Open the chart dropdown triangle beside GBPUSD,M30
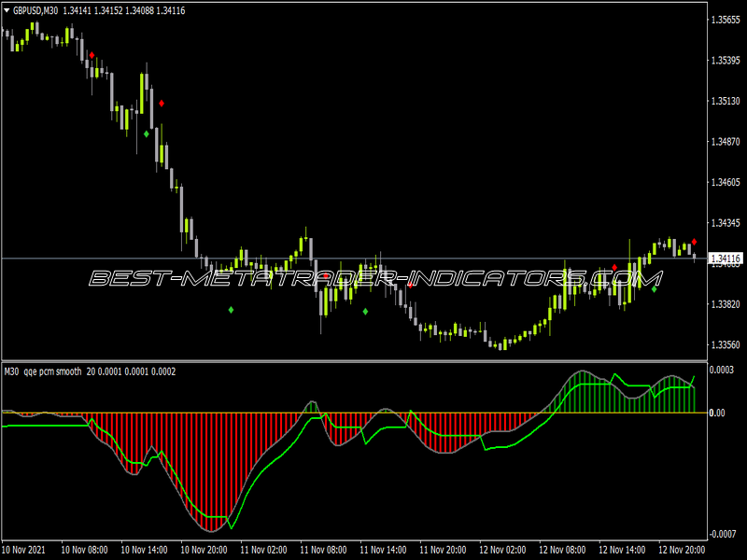 pyautogui.click(x=7, y=10)
